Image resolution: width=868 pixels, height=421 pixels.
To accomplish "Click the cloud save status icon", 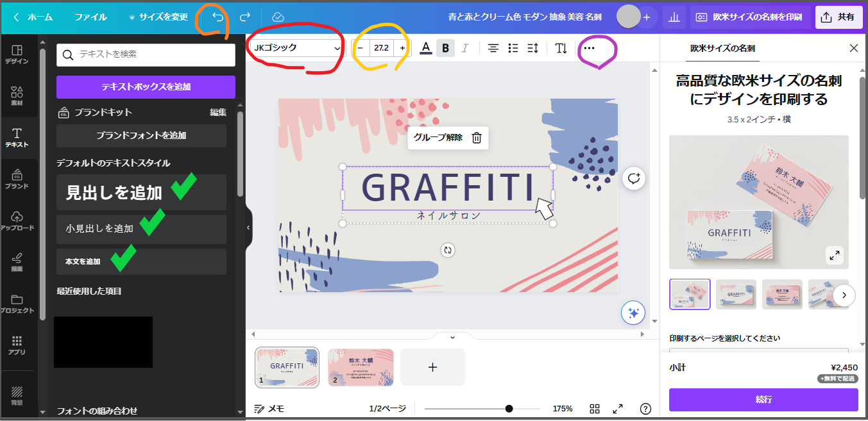I will 278,17.
